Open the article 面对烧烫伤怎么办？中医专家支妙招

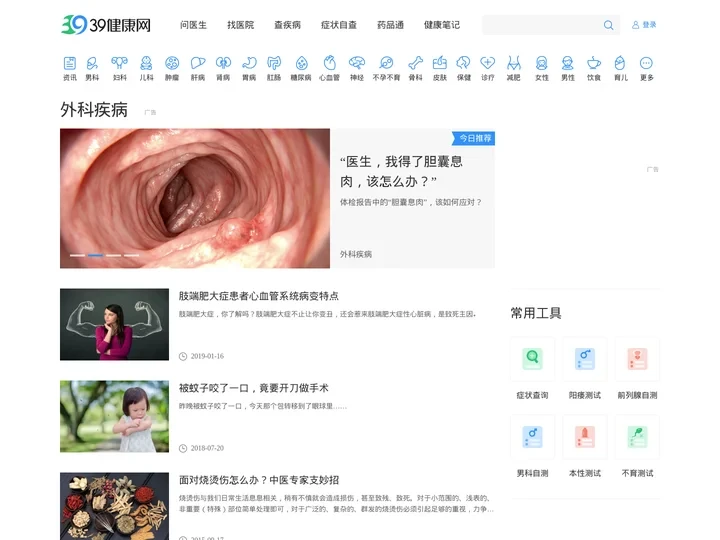259,480
